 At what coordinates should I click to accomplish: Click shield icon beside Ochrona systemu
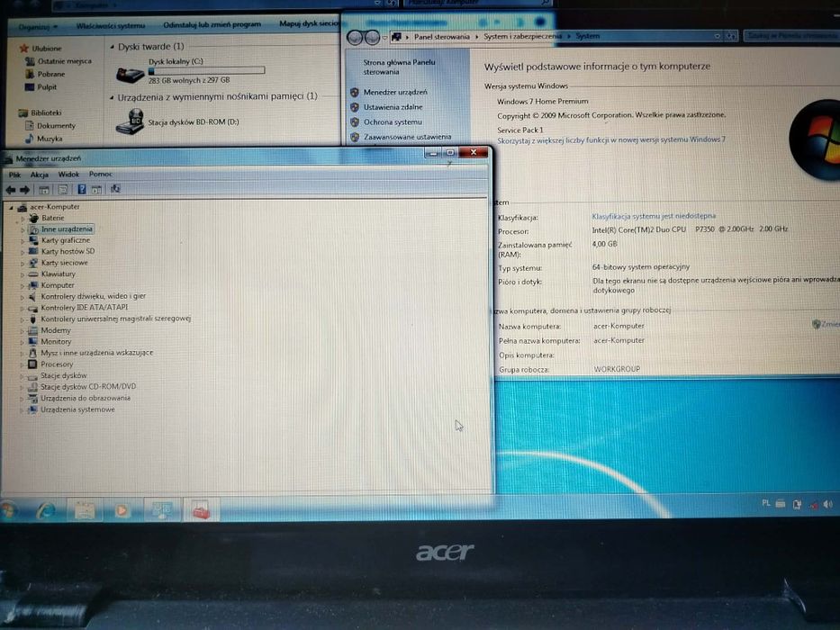(x=354, y=122)
